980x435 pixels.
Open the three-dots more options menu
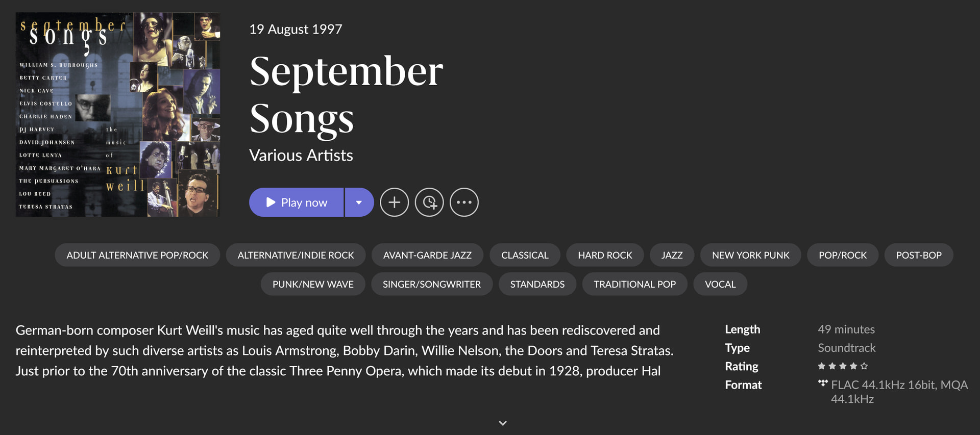pos(464,202)
